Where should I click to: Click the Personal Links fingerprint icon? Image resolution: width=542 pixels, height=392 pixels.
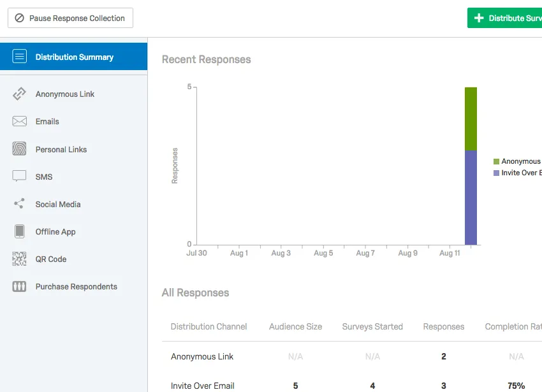20,149
